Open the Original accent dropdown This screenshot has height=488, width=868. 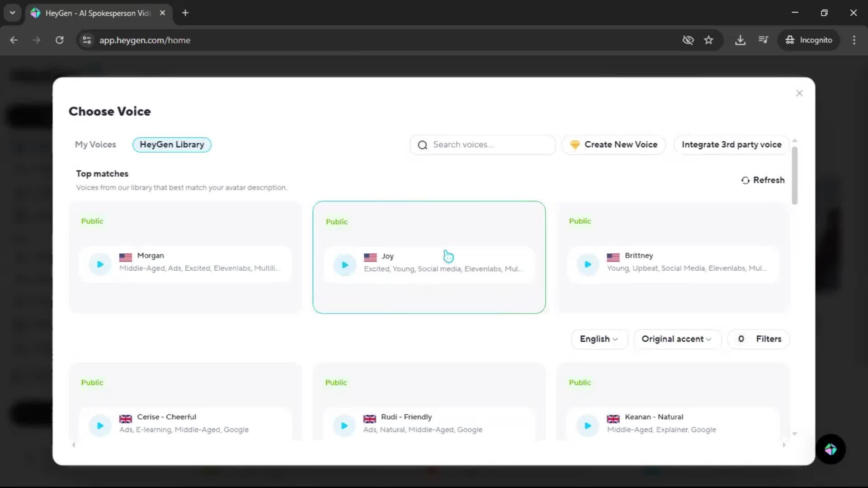click(x=676, y=339)
